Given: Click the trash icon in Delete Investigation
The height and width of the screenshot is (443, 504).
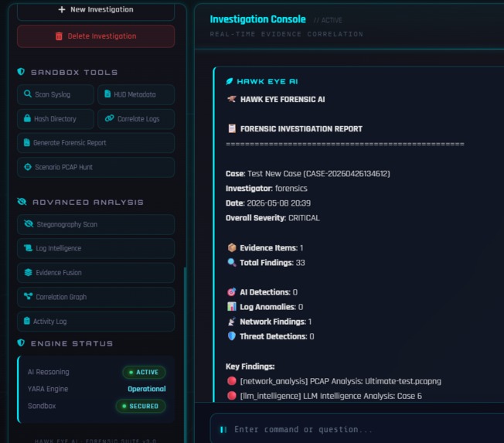Looking at the screenshot, I should click(59, 36).
